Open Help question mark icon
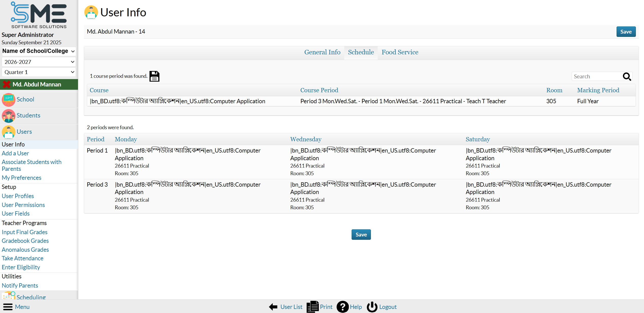 tap(342, 307)
